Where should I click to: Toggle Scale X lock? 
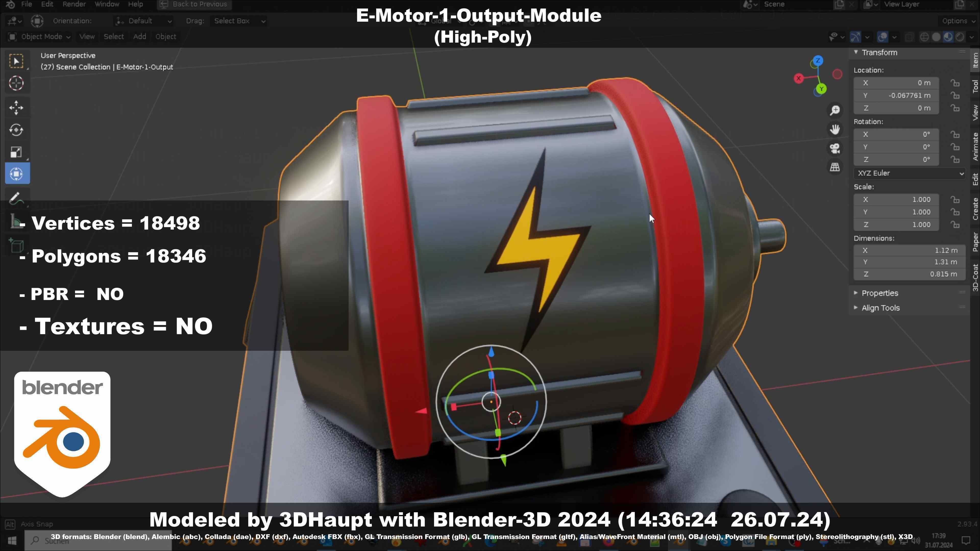955,200
